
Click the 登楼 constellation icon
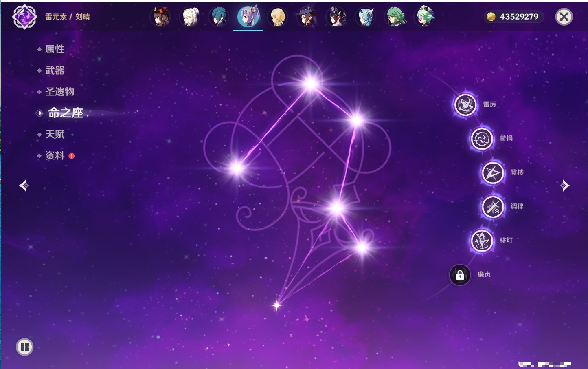click(x=493, y=173)
